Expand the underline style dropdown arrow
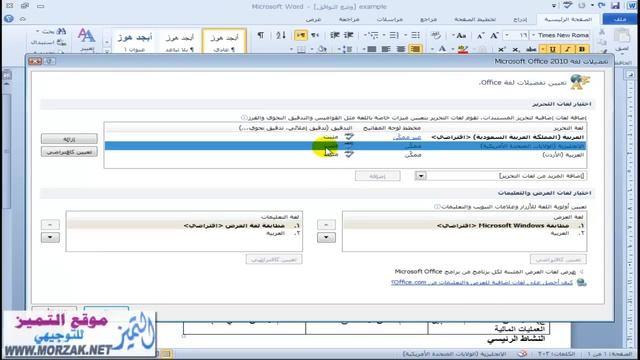Viewport: 640px width, 360px height. click(543, 49)
